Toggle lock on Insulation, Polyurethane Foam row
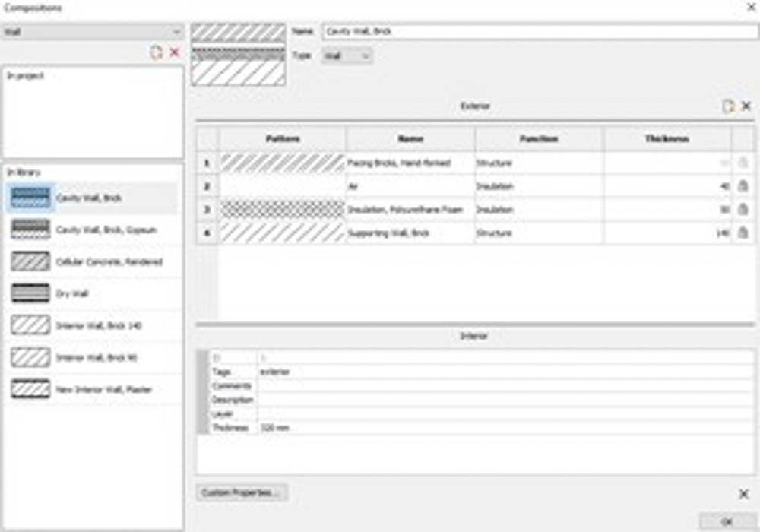Image resolution: width=760 pixels, height=532 pixels. point(743,210)
